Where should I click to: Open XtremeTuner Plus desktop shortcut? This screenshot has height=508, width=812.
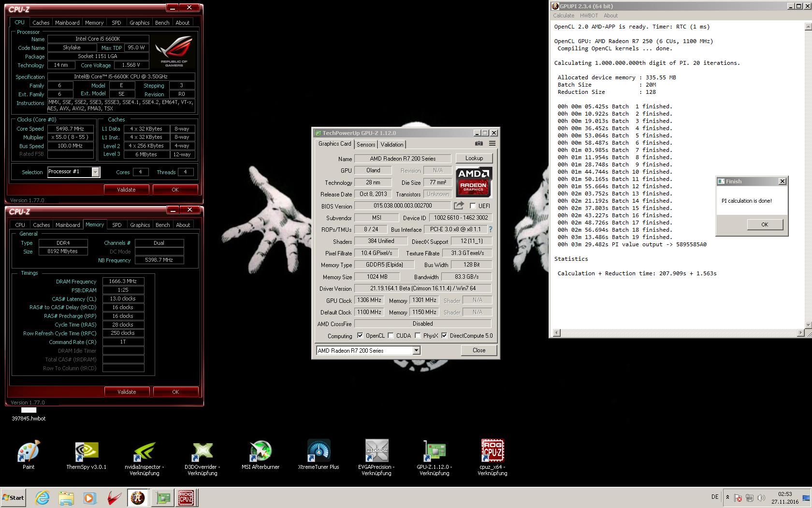click(x=319, y=455)
